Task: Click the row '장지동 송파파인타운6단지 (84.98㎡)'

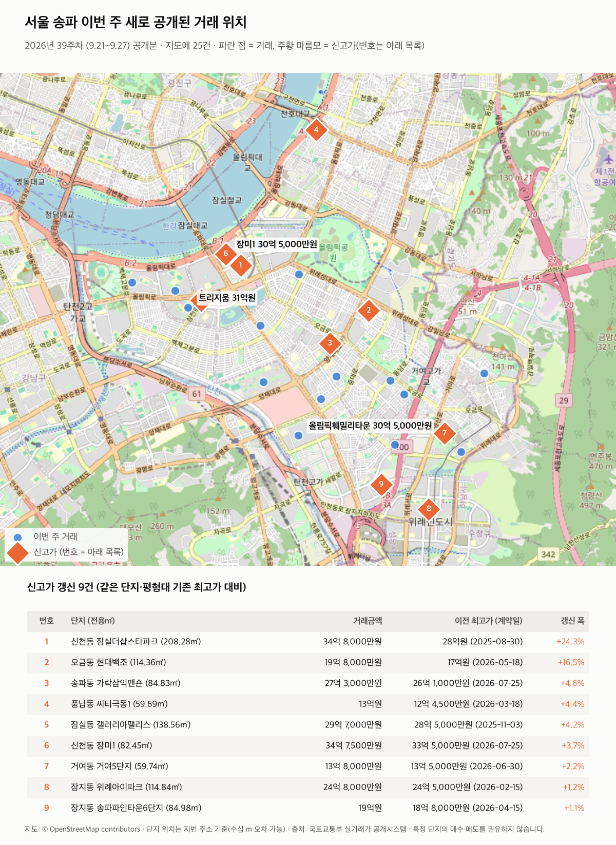Action: coord(308,808)
